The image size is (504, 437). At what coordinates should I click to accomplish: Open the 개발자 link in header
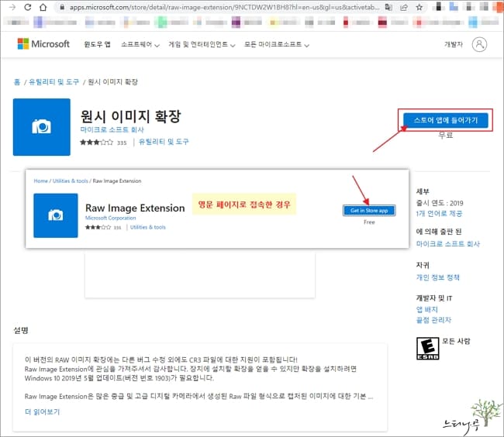[454, 44]
